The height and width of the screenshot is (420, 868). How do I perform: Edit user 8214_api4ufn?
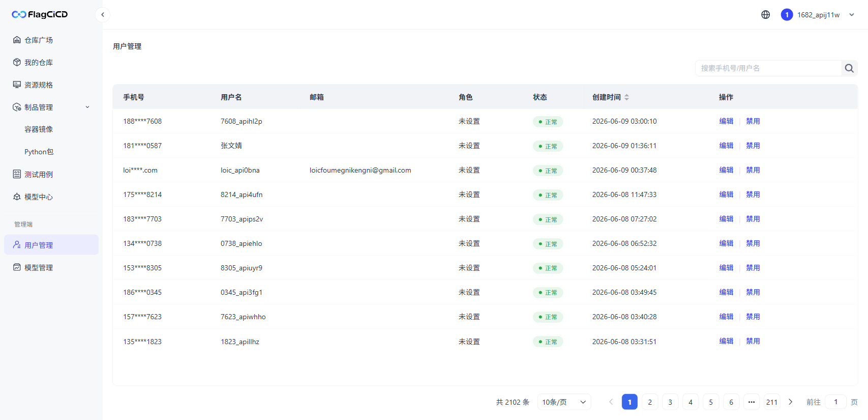coord(726,194)
